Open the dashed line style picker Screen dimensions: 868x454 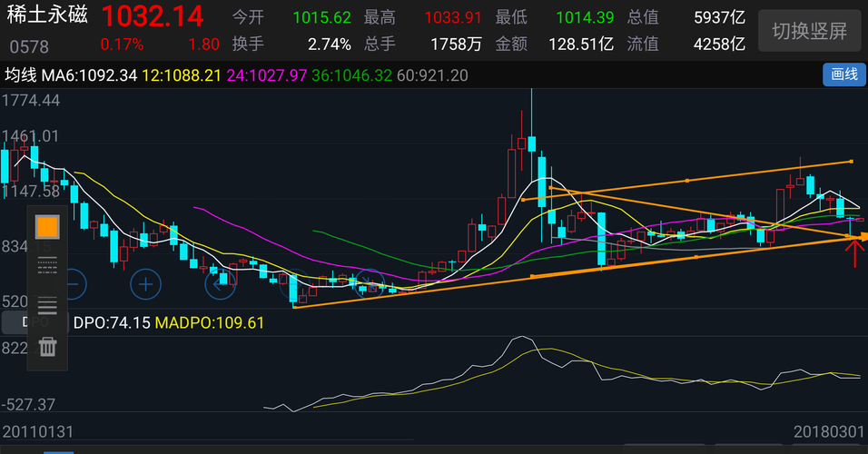[x=47, y=266]
